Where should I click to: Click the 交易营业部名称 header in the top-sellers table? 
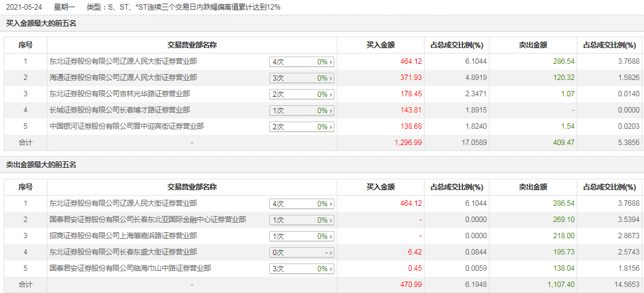click(x=192, y=187)
